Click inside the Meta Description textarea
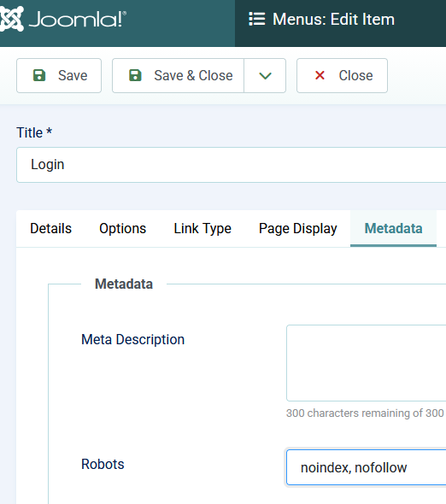Viewport: 446px width, 504px height. tap(366, 363)
